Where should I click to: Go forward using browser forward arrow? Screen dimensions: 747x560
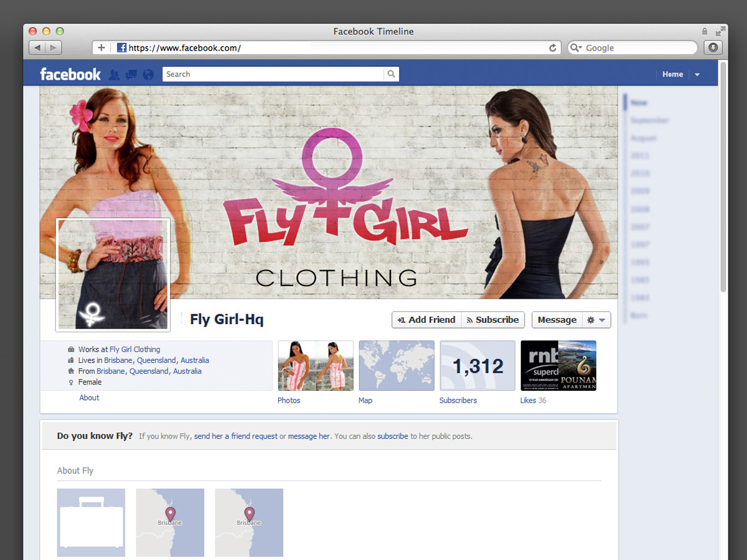coord(54,48)
